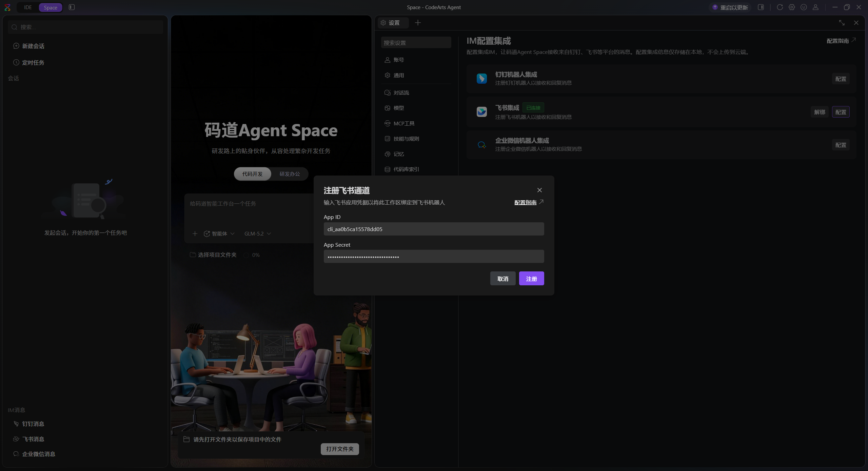Viewport: 868px width, 471px height.
Task: Open settings gear icon in title bar
Action: 792,7
